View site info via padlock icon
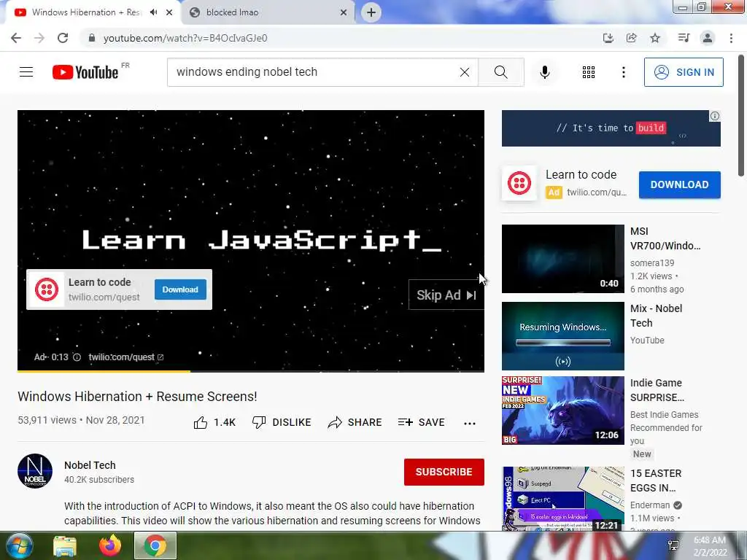The width and height of the screenshot is (747, 560). click(x=92, y=38)
